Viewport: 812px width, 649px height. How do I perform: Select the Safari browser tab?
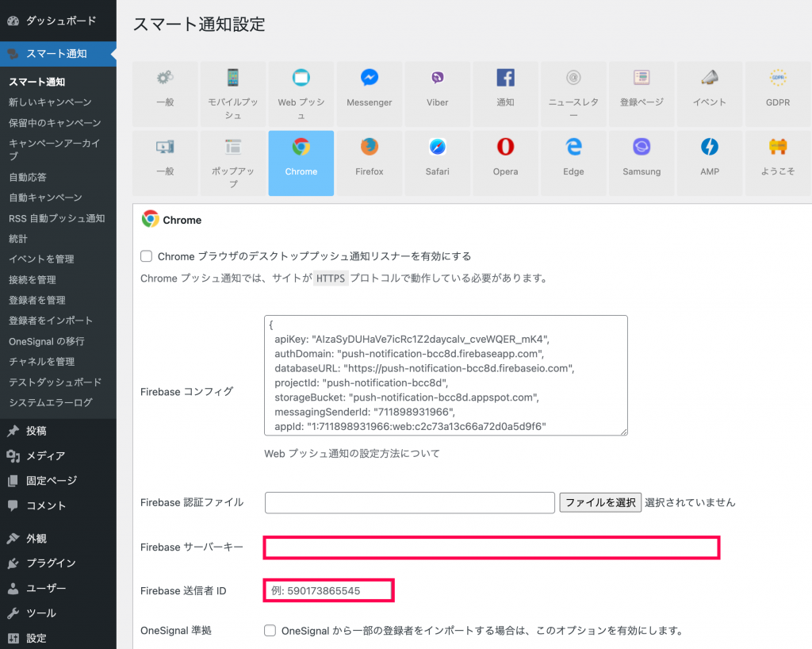pyautogui.click(x=437, y=163)
